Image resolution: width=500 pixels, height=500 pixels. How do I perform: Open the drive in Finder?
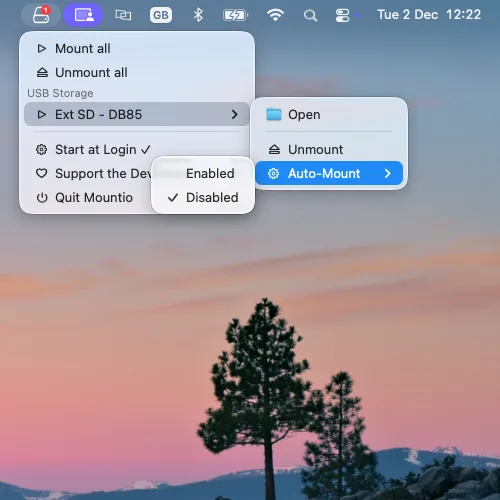[329, 115]
